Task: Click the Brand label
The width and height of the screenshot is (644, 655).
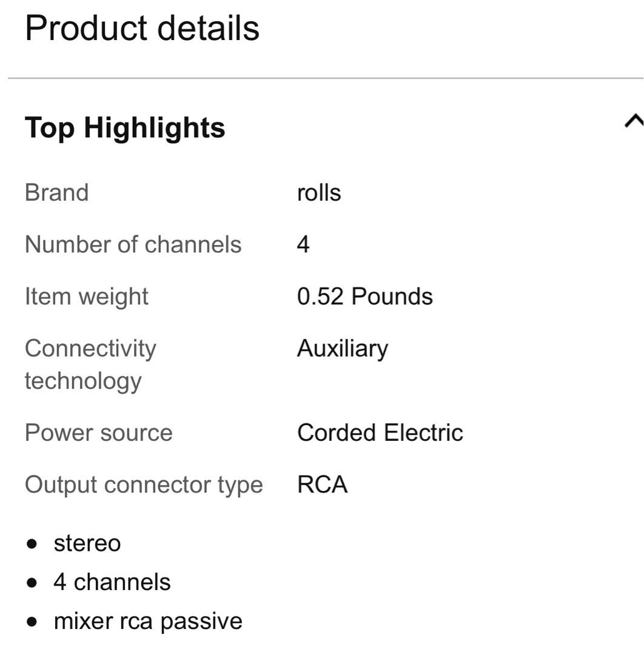Action: click(56, 193)
